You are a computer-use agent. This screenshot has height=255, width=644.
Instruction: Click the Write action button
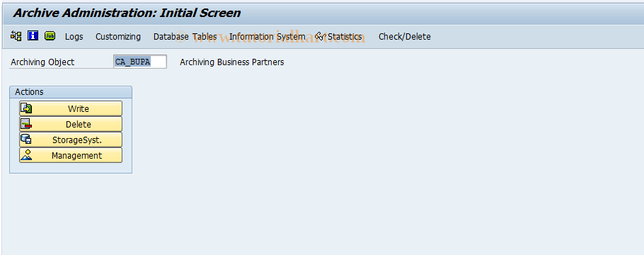tap(71, 108)
